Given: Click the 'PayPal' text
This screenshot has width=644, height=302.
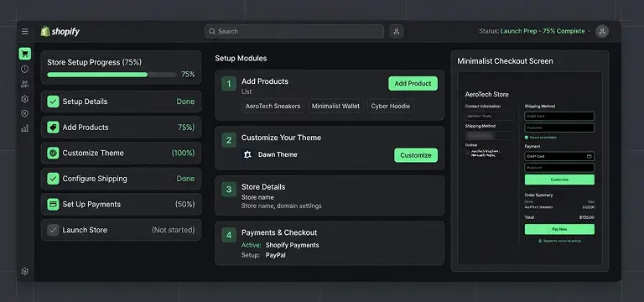Looking at the screenshot, I should click(276, 255).
